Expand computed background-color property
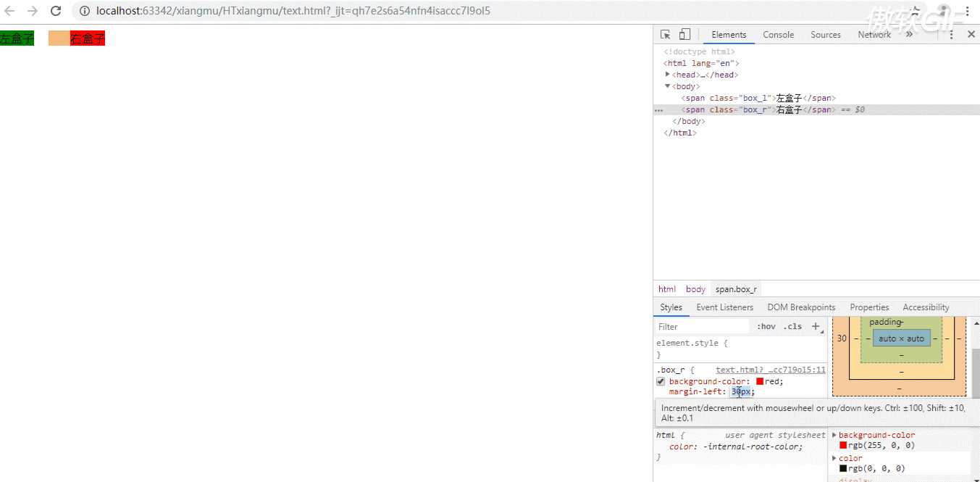Screen dimensions: 980x482 click(x=834, y=435)
